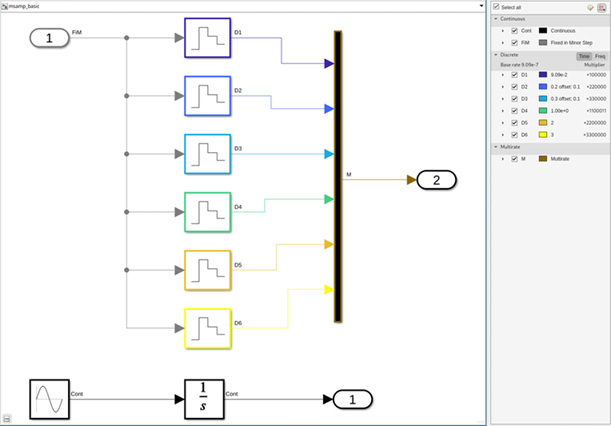
Task: Toggle the Select all checkbox
Action: [x=498, y=7]
